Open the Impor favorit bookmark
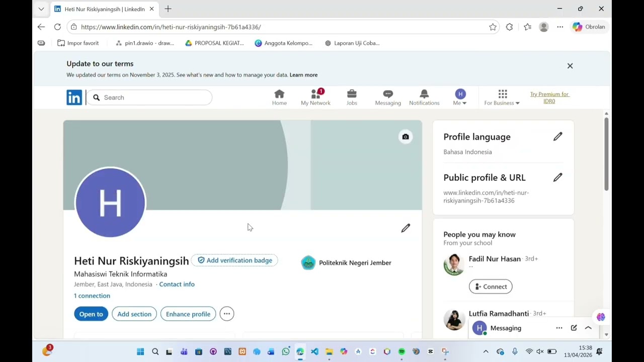 click(78, 43)
